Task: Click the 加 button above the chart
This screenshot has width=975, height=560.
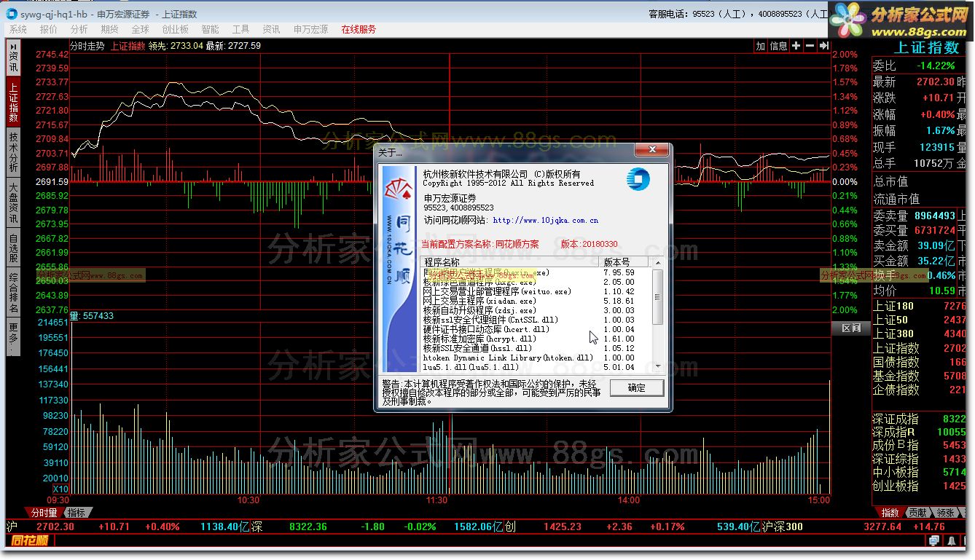Action: (x=761, y=46)
